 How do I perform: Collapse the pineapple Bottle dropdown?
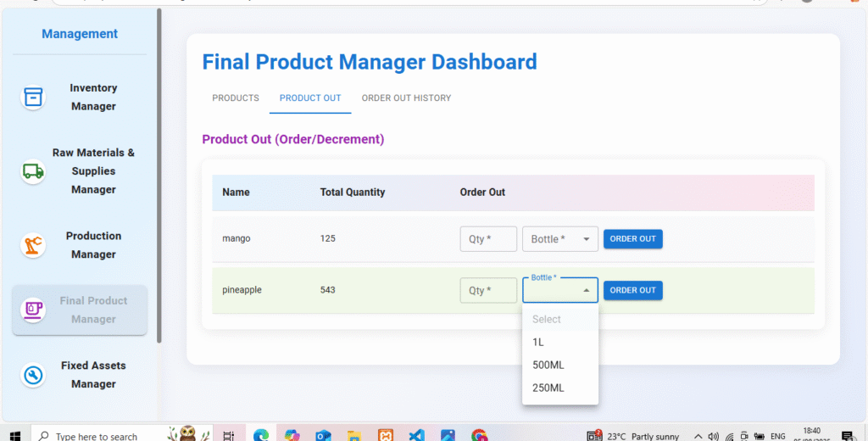click(586, 291)
